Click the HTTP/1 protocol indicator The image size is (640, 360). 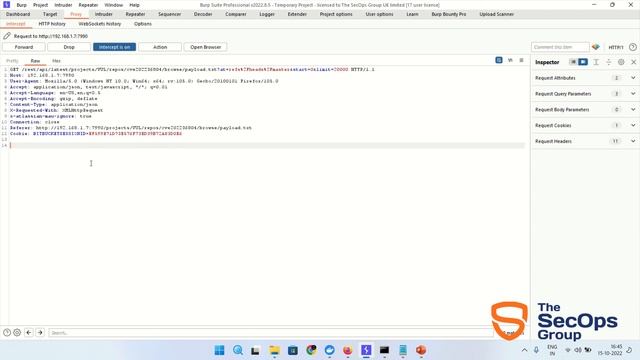pyautogui.click(x=616, y=47)
